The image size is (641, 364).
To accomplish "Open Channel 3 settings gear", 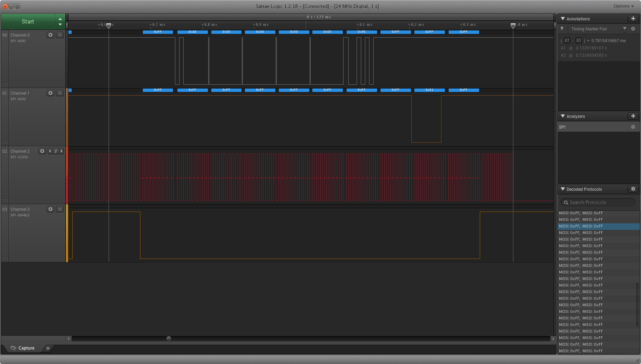I will coord(51,209).
